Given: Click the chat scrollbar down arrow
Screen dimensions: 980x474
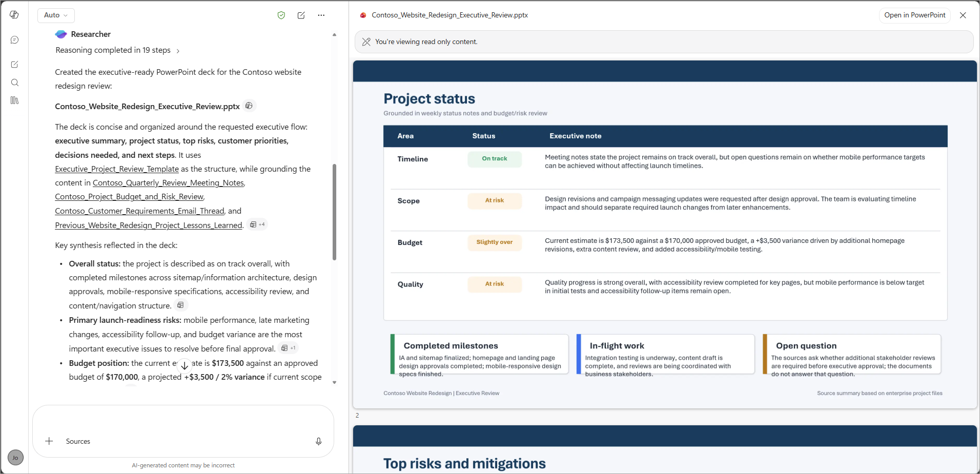Looking at the screenshot, I should 334,382.
